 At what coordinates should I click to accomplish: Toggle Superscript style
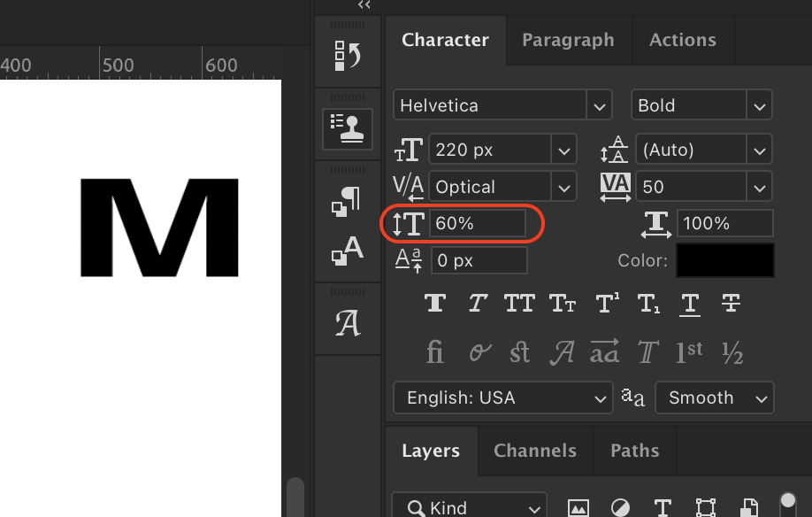click(607, 303)
